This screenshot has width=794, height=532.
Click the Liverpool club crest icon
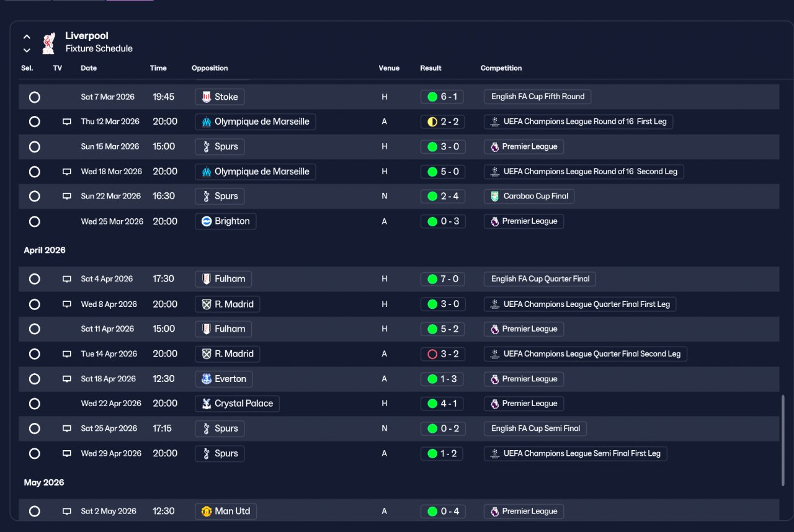(48, 43)
